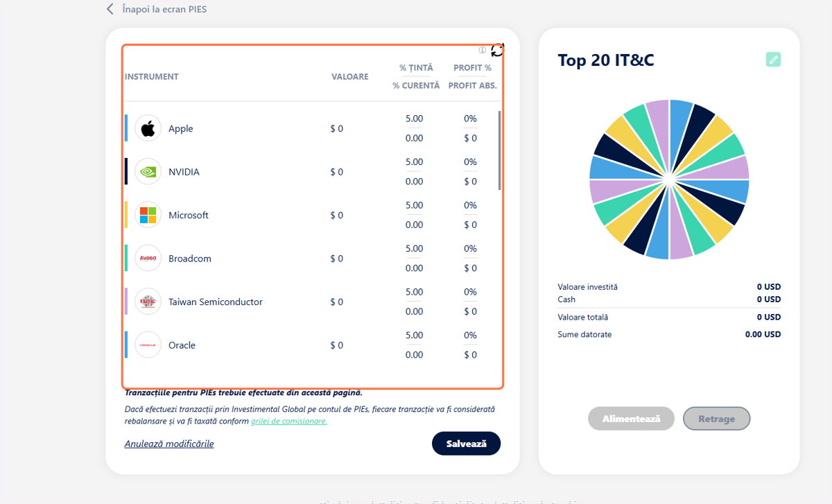Select the Apple instrument name
The height and width of the screenshot is (504, 832).
pyautogui.click(x=181, y=128)
